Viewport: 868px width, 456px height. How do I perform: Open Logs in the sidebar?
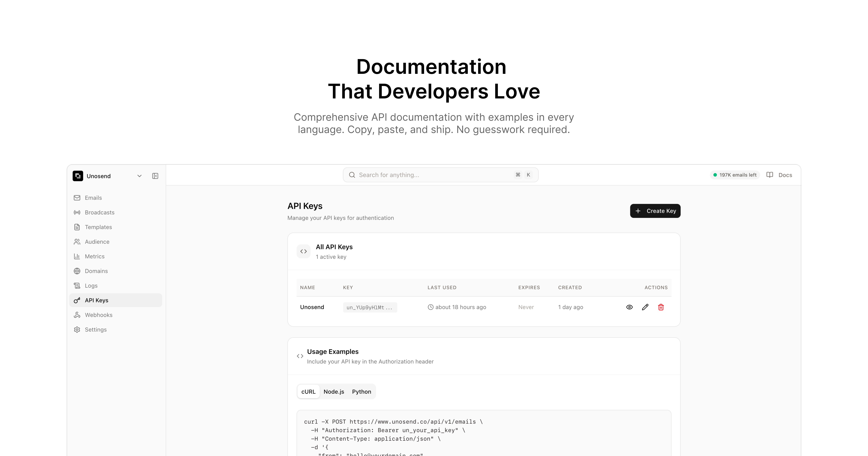point(91,286)
